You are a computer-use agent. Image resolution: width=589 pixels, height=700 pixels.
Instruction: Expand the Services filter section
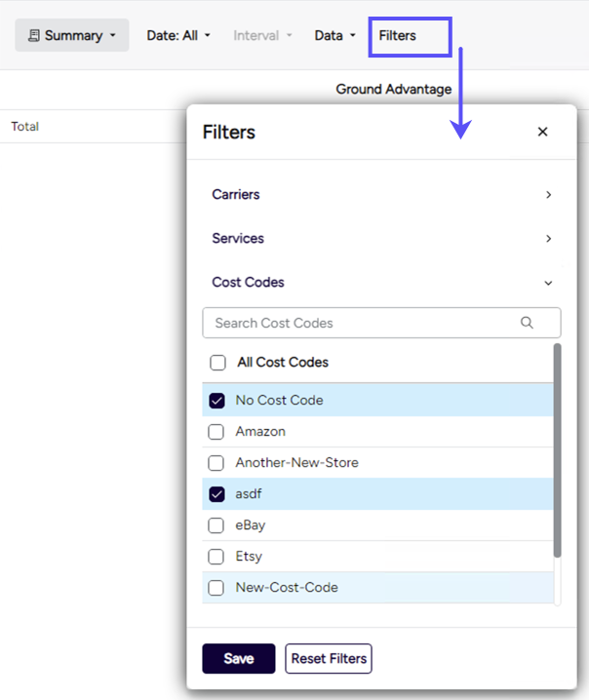click(x=548, y=239)
